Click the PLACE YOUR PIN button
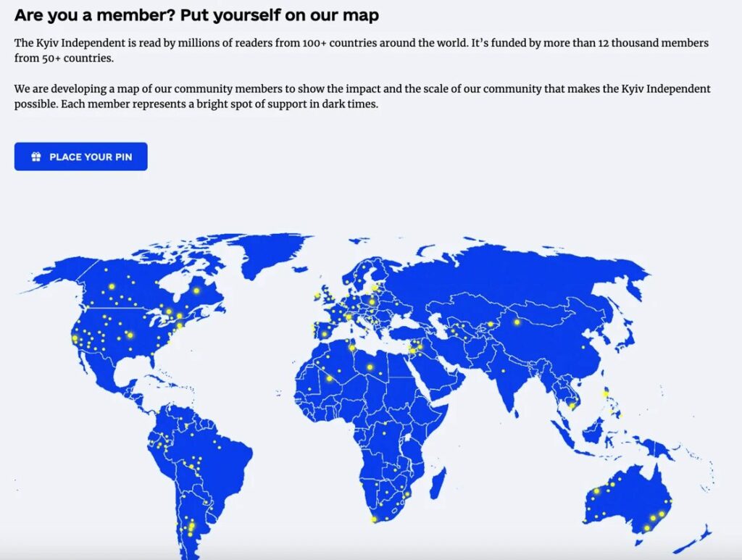Viewport: 742px width, 560px height. [81, 156]
